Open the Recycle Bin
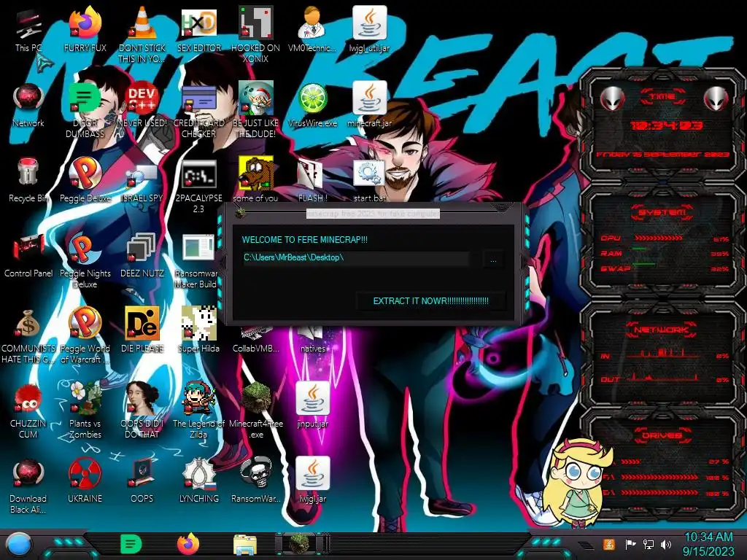The image size is (747, 560). (28, 180)
